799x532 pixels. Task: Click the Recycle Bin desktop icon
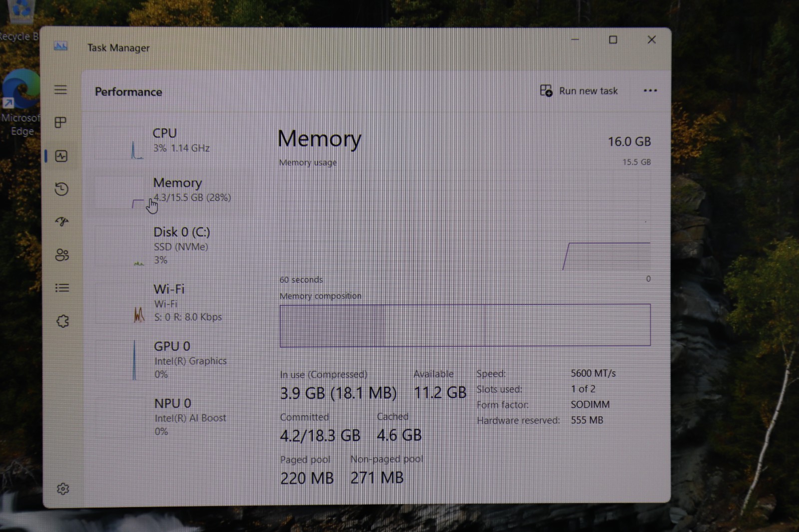click(19, 21)
